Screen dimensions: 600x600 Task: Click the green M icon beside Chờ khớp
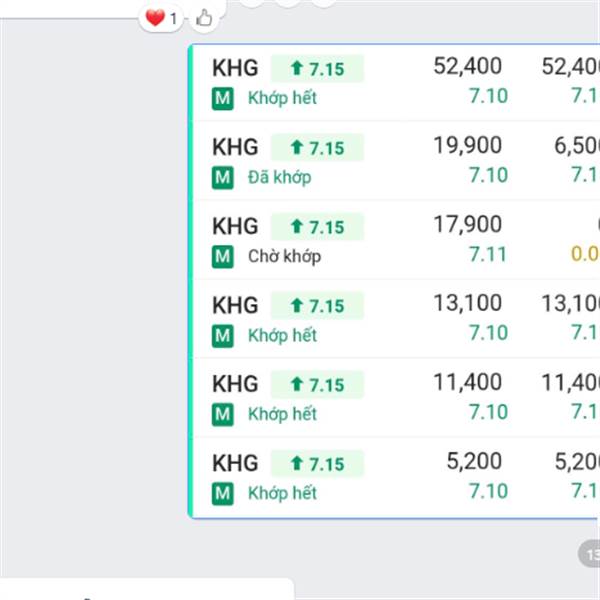coord(222,256)
